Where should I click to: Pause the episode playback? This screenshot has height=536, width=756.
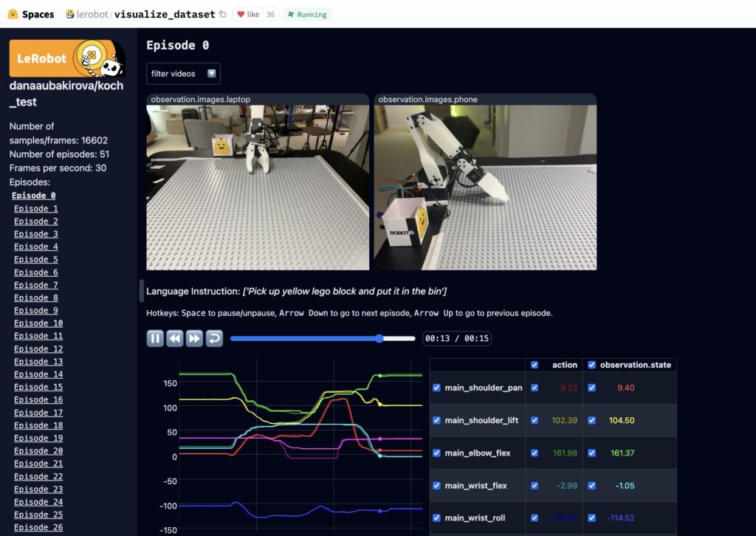pyautogui.click(x=155, y=338)
